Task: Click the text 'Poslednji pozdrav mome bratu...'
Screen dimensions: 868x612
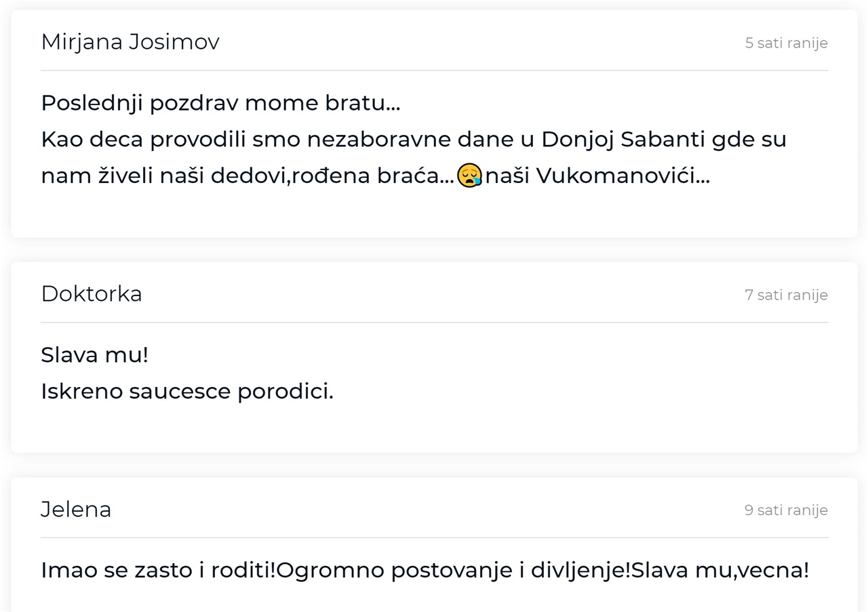Action: tap(220, 103)
